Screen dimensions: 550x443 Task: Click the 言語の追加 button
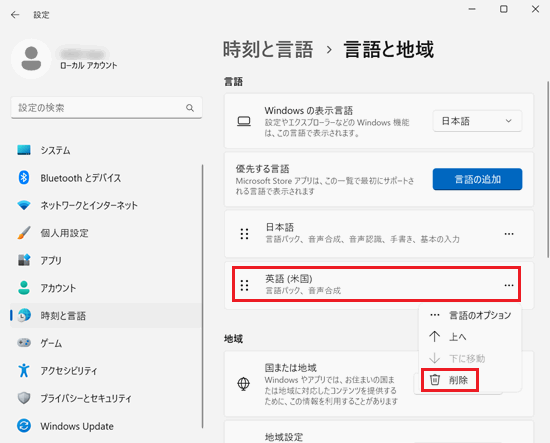coord(477,179)
